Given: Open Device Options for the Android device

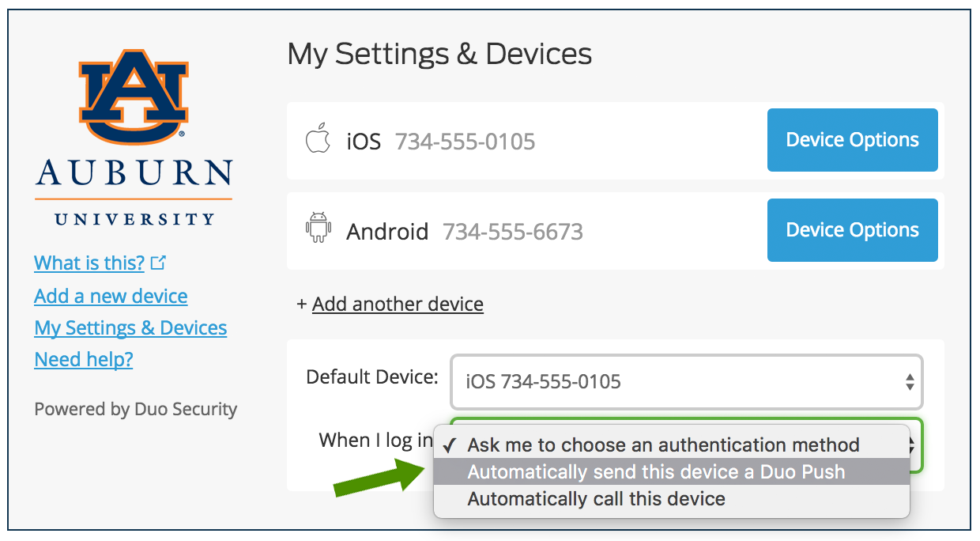Looking at the screenshot, I should (x=852, y=230).
